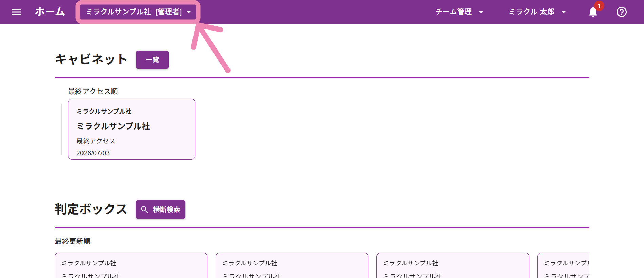Click the 判定ボックス section heading
The image size is (644, 278).
91,209
